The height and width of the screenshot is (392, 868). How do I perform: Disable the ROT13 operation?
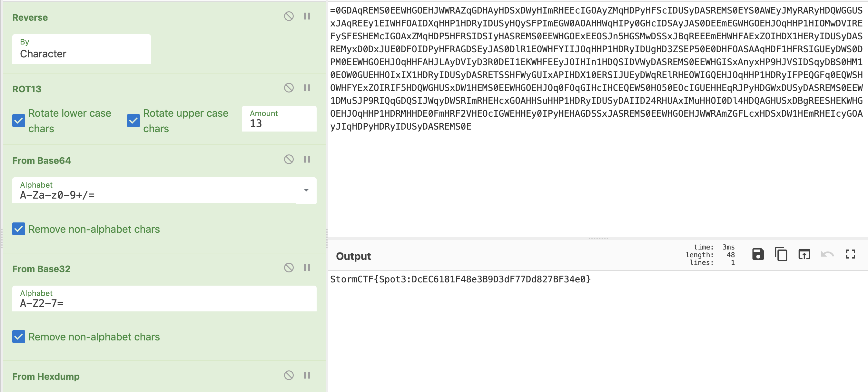(x=289, y=88)
